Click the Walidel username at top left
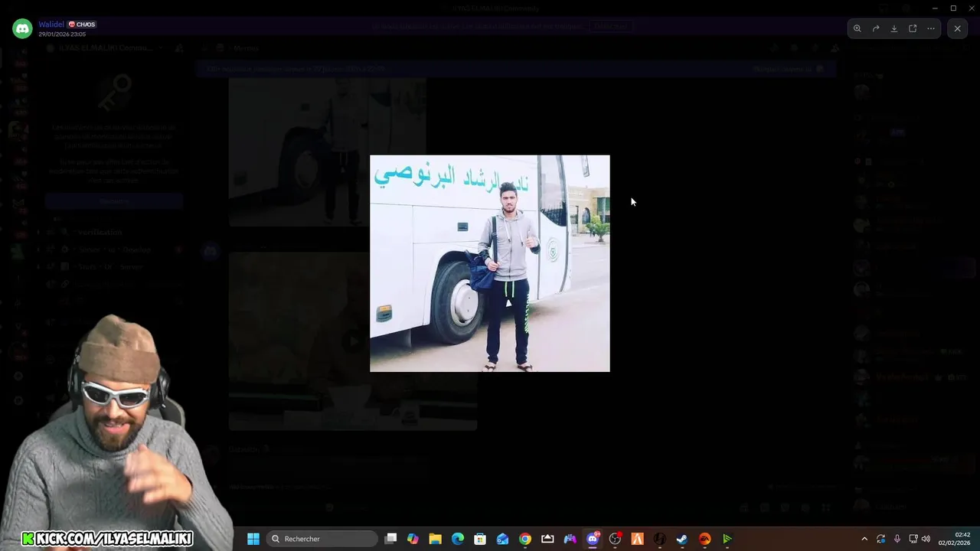This screenshot has height=551, width=980. (x=51, y=24)
